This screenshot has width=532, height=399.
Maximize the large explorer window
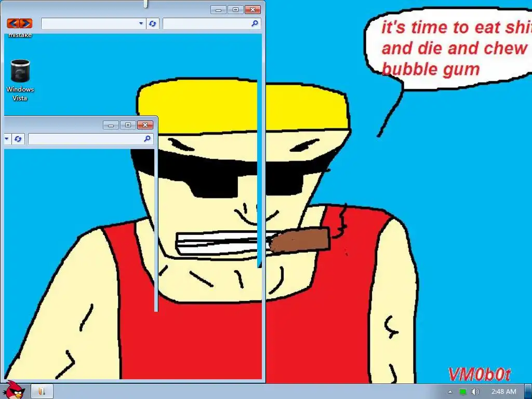tap(235, 10)
